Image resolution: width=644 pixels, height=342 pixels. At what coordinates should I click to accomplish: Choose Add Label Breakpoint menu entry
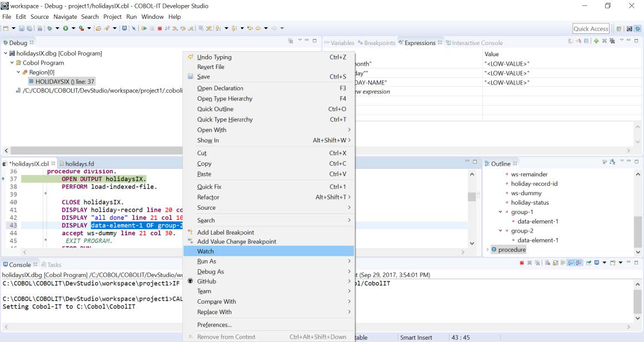click(225, 232)
